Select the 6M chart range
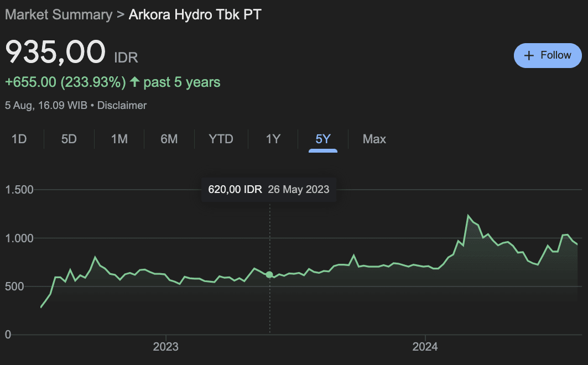The image size is (588, 365). pyautogui.click(x=169, y=139)
